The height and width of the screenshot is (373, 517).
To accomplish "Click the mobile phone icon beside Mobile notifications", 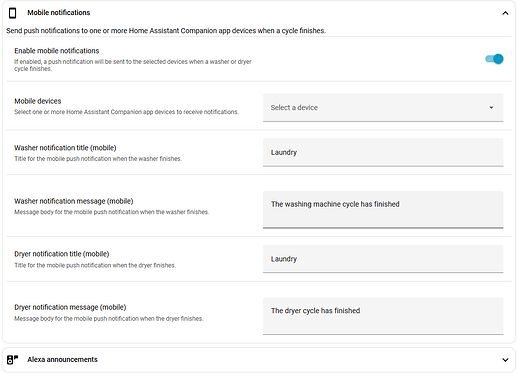I will coord(12,13).
